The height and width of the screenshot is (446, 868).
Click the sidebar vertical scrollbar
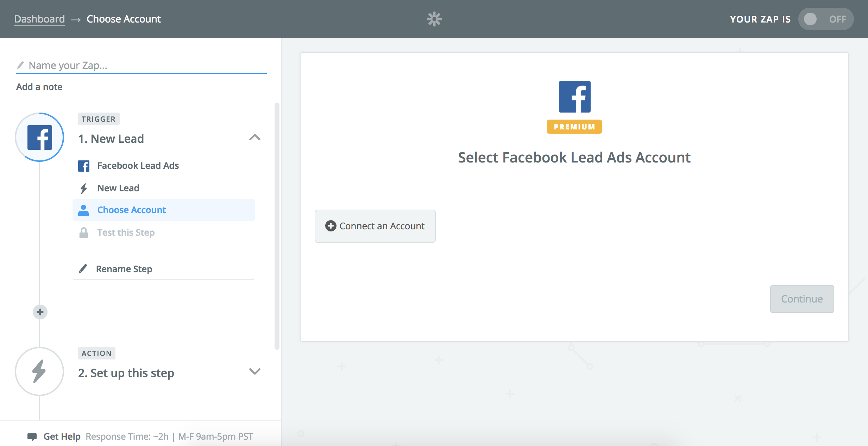tap(277, 226)
